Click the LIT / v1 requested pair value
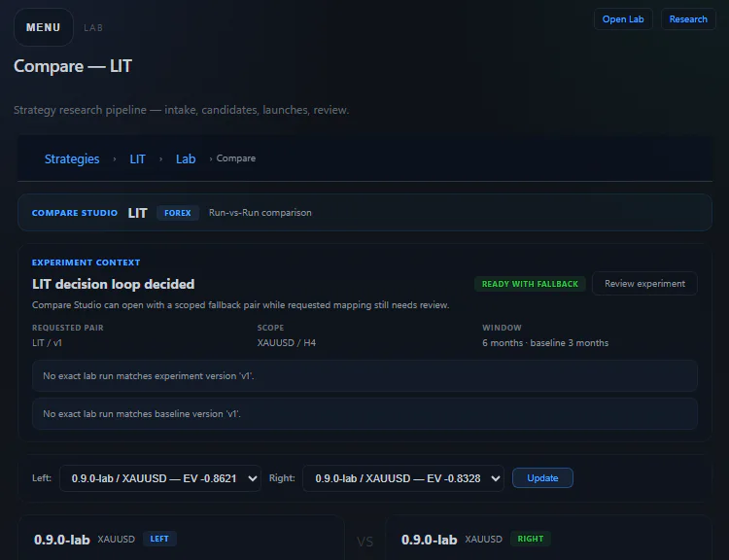The height and width of the screenshot is (560, 729). pyautogui.click(x=47, y=343)
